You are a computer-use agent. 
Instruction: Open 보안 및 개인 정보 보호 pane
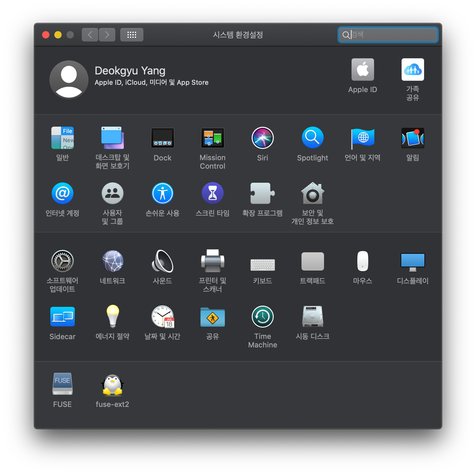pos(313,193)
